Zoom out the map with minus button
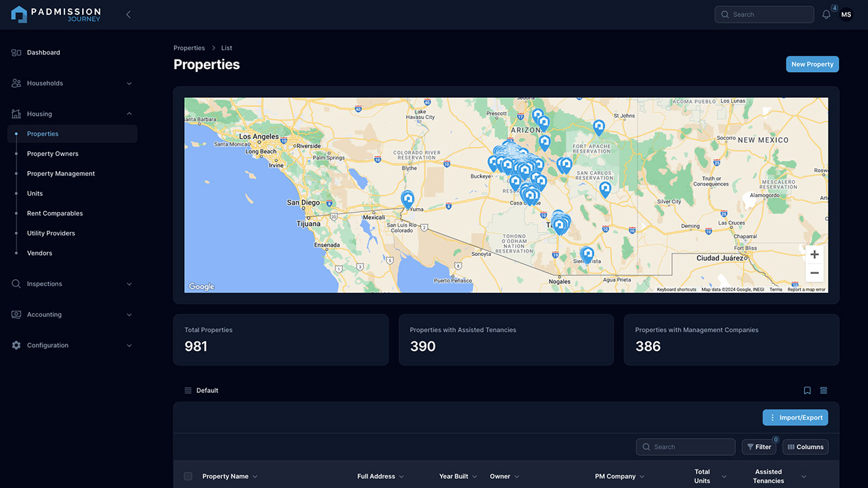 [x=815, y=273]
